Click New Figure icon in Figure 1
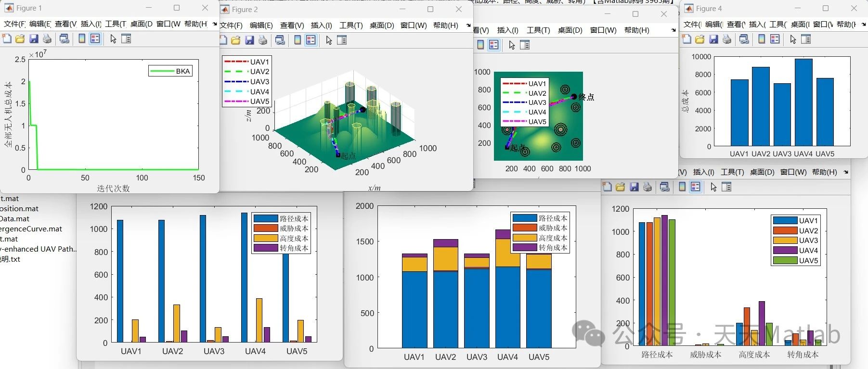This screenshot has height=369, width=868. 7,38
